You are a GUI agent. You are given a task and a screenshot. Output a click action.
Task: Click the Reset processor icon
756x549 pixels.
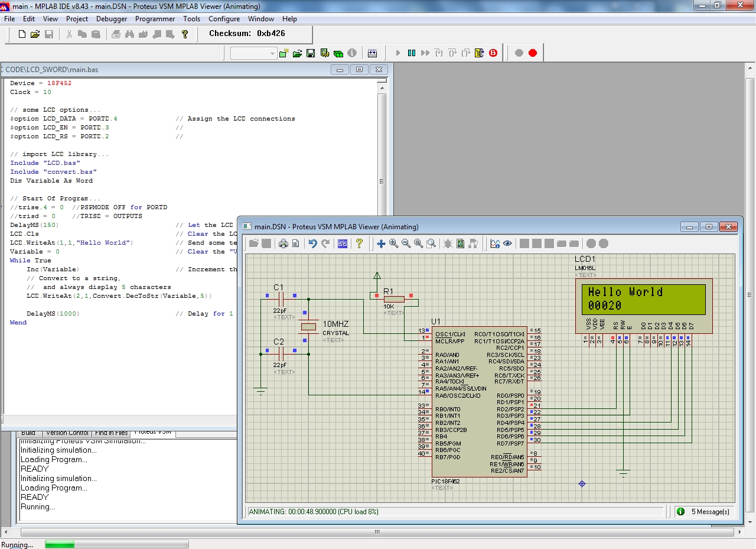tap(479, 53)
